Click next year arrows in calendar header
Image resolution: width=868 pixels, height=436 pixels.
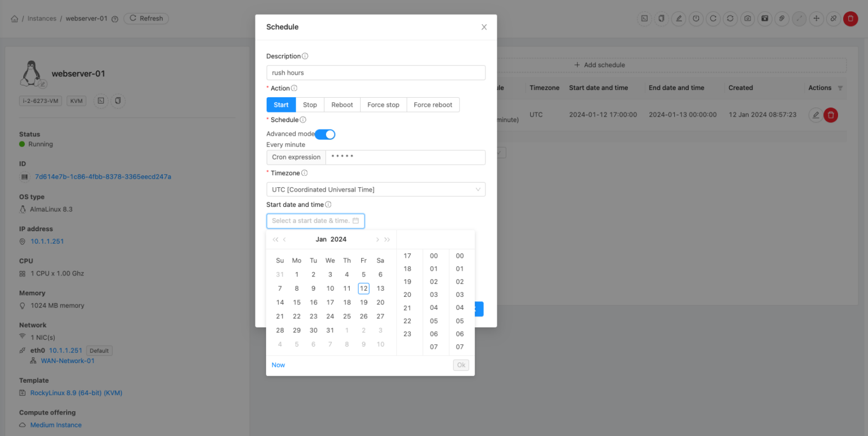point(387,239)
